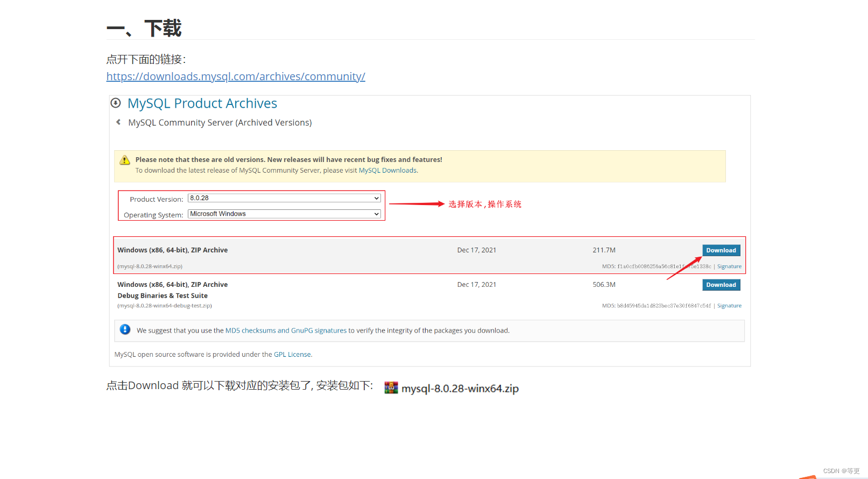Open the Product Version 8.0.28 dropdown
868x479 pixels.
[x=284, y=198]
